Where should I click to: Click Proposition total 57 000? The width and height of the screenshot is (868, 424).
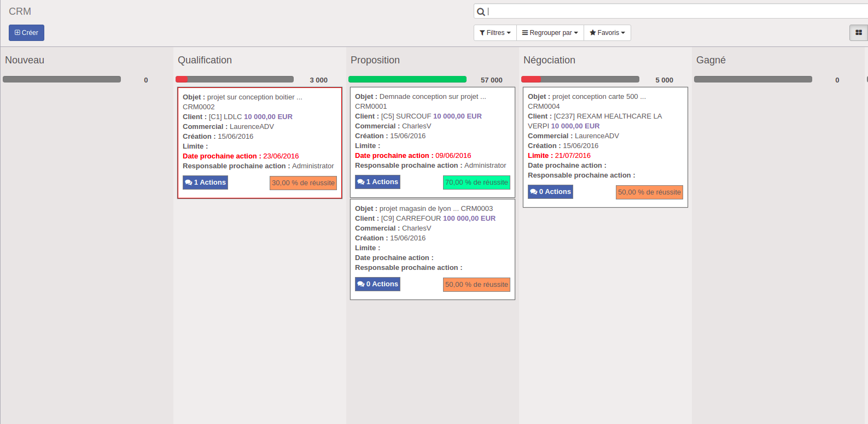pos(492,80)
